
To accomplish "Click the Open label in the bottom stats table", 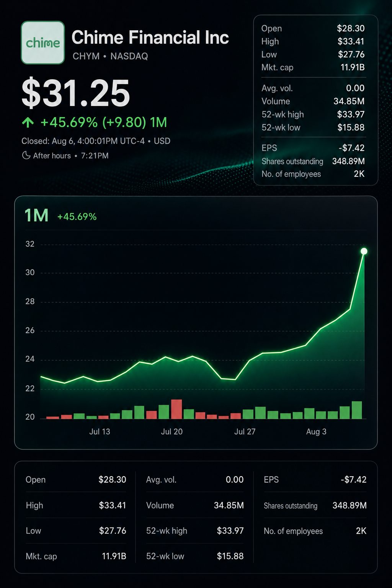I will click(x=36, y=480).
